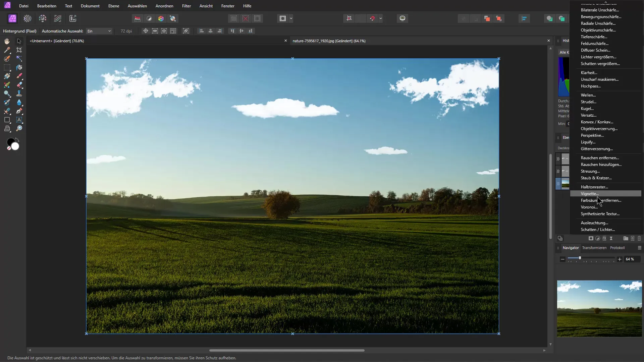Select the Selection Brush tool
This screenshot has width=644, height=362.
coord(7,59)
